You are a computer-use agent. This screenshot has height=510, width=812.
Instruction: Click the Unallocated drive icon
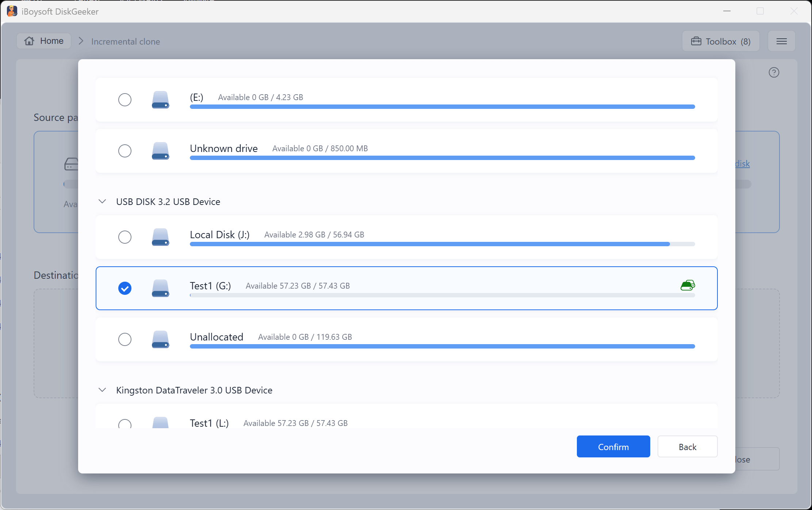(x=160, y=339)
